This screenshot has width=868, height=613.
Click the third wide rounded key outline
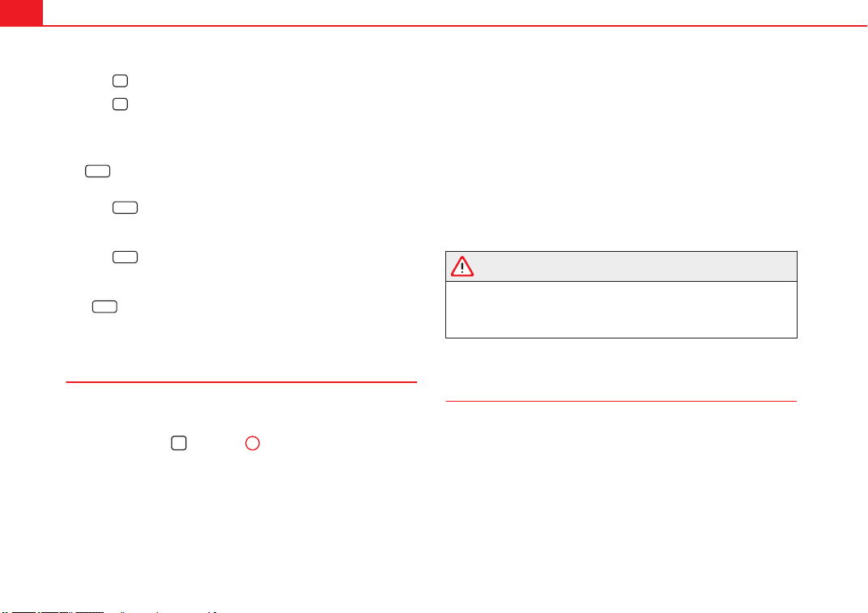tap(126, 257)
